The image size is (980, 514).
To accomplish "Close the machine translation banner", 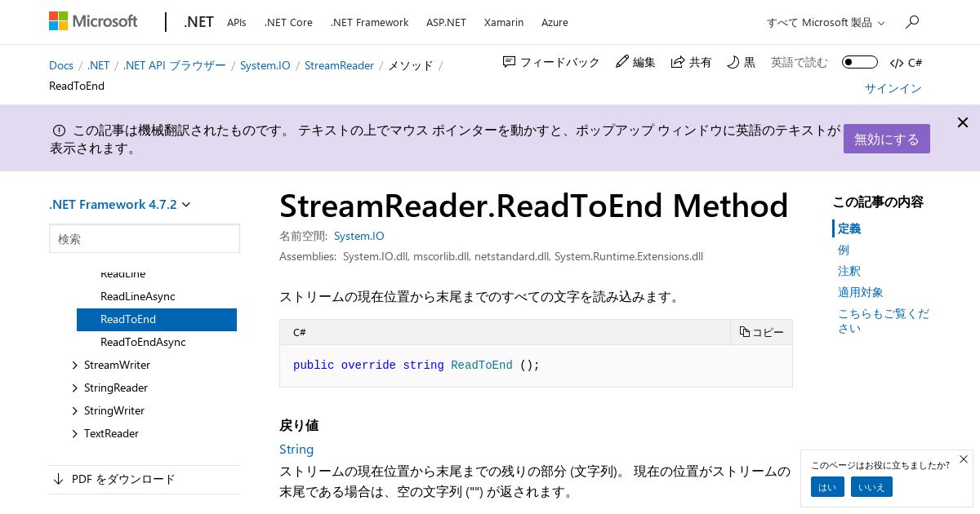I will (963, 122).
